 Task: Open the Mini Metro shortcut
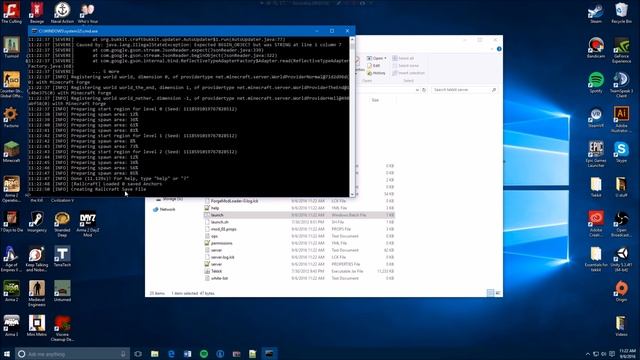click(x=37, y=326)
